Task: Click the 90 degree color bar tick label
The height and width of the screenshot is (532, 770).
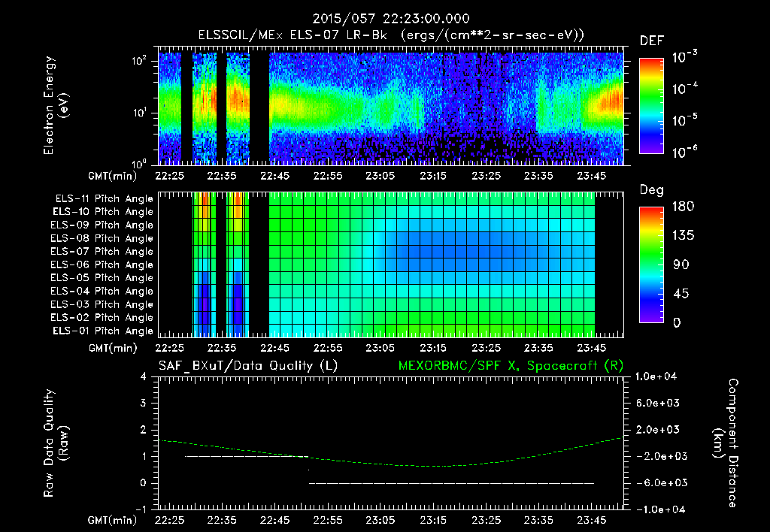Action: tap(680, 264)
